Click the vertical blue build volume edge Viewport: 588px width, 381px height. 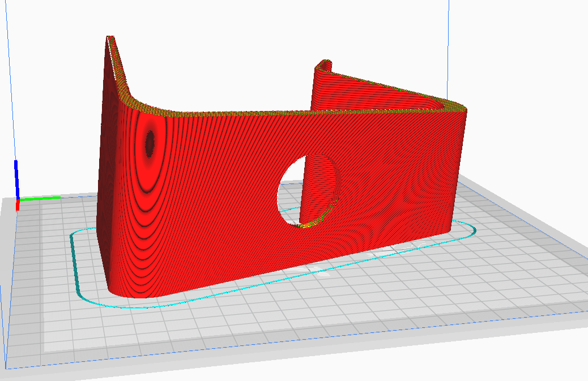point(448,49)
